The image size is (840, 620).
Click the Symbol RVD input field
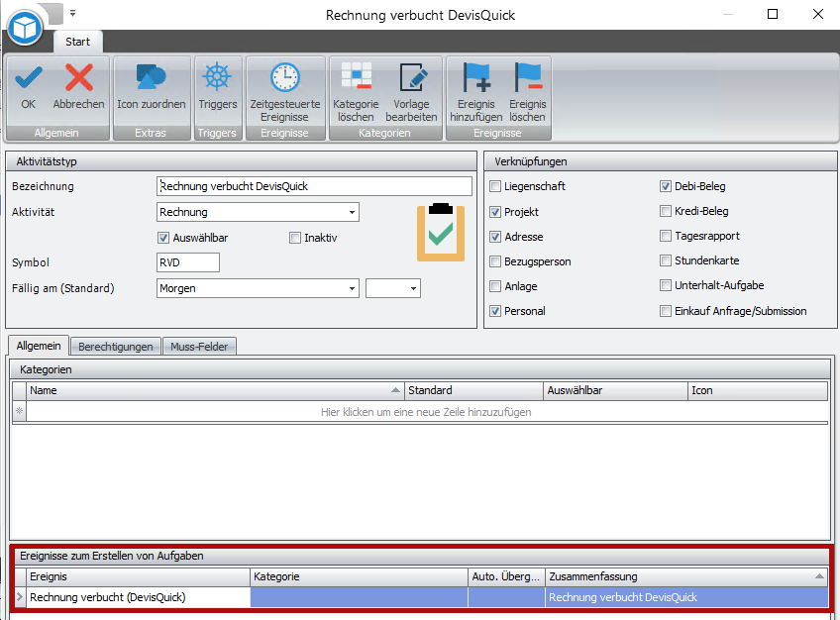(x=188, y=262)
